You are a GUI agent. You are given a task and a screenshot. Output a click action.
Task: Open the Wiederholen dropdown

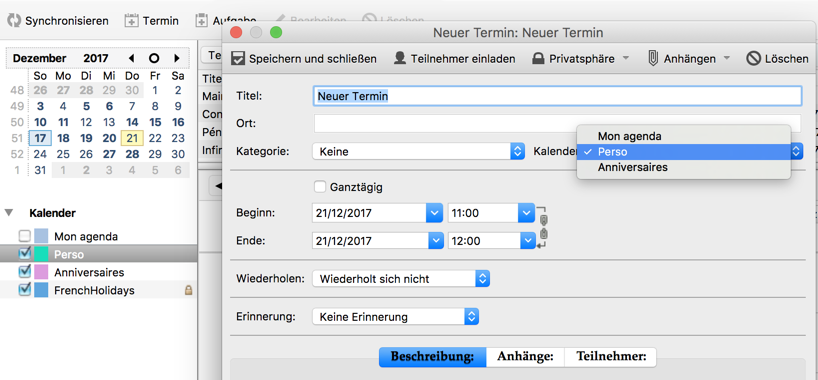click(x=401, y=279)
